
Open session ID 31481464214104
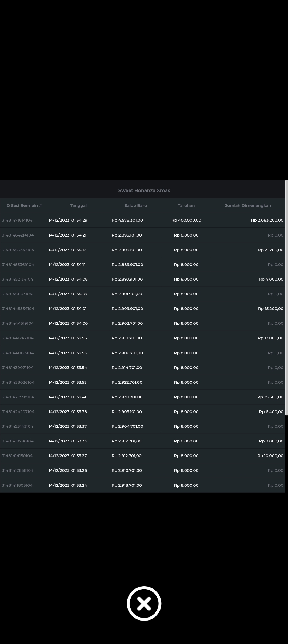coord(18,235)
